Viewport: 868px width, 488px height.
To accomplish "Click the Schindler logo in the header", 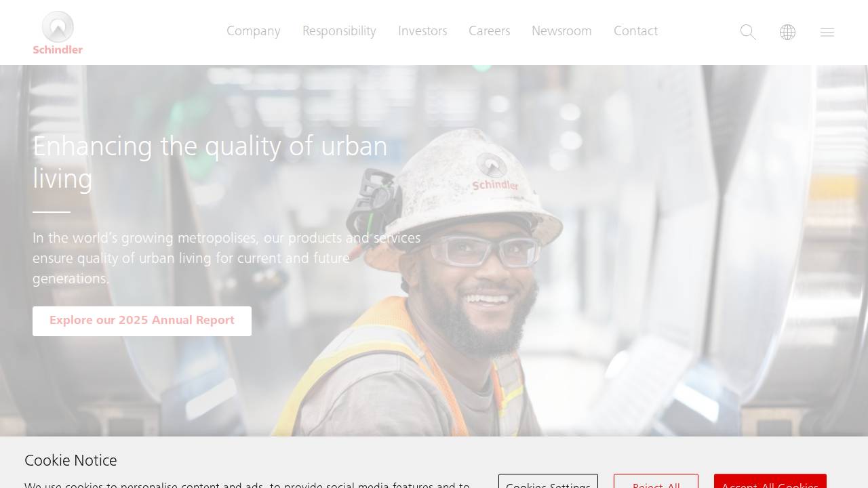I will 58,33.
